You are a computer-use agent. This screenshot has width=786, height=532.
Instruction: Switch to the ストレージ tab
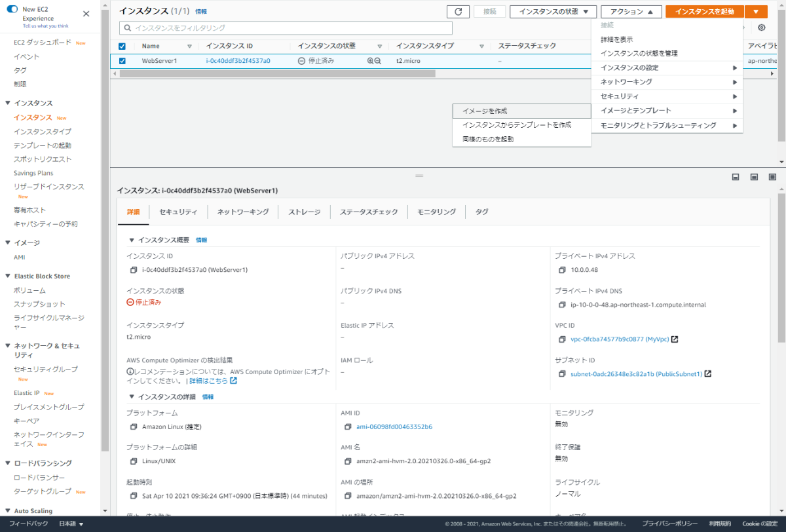coord(305,212)
